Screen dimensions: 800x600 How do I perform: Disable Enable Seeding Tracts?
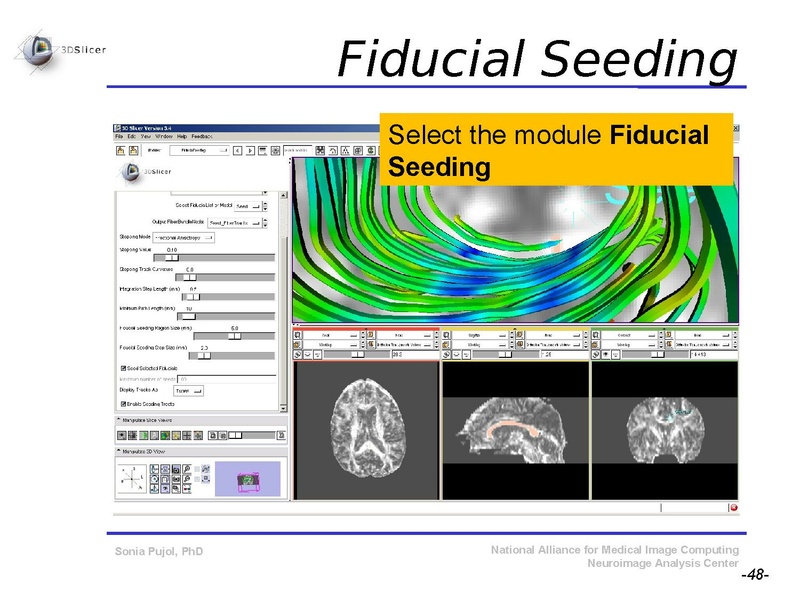(x=122, y=404)
